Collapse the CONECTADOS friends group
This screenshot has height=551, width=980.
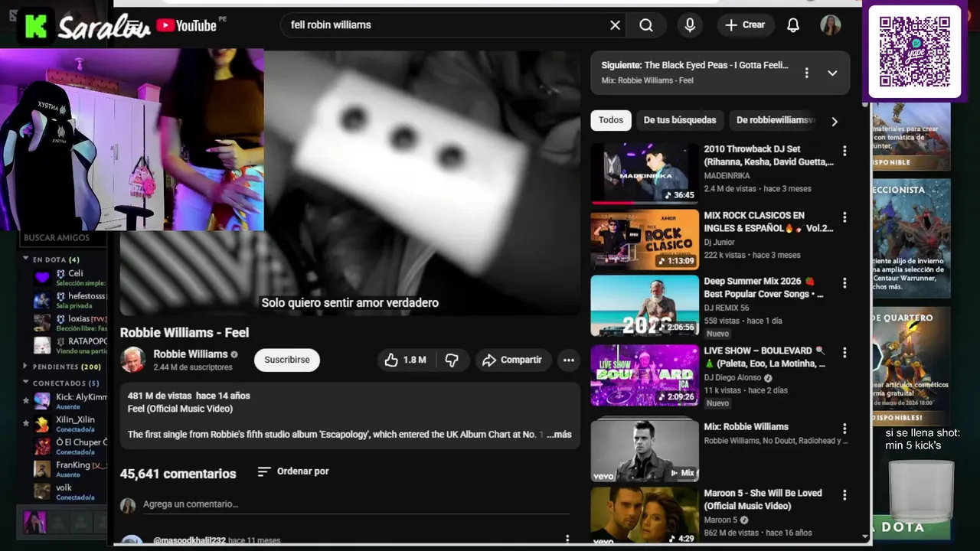point(26,383)
